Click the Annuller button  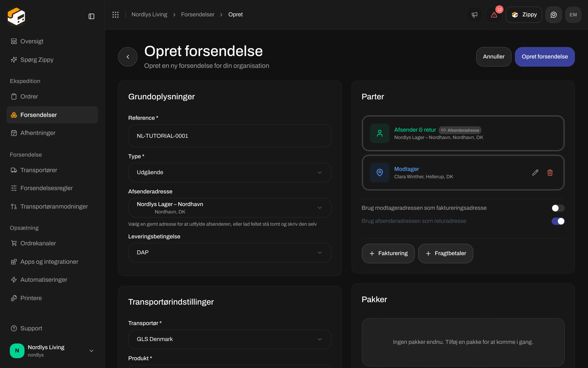pos(494,57)
